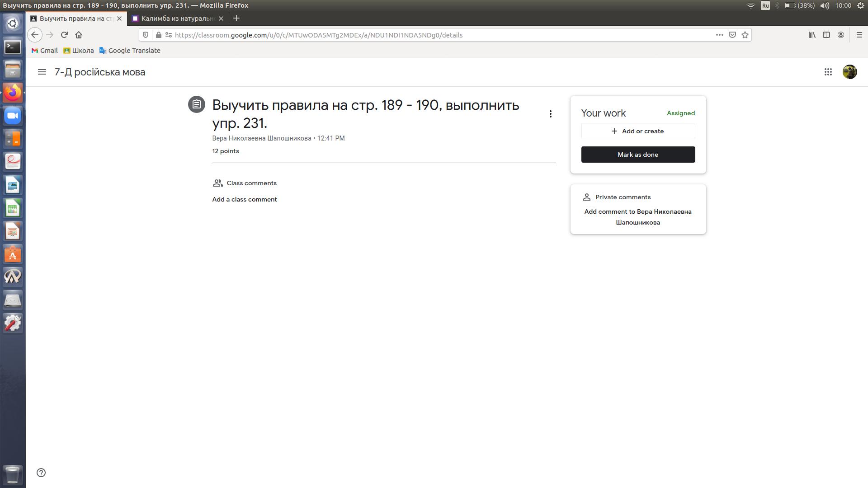Click the Google account avatar

pos(849,72)
